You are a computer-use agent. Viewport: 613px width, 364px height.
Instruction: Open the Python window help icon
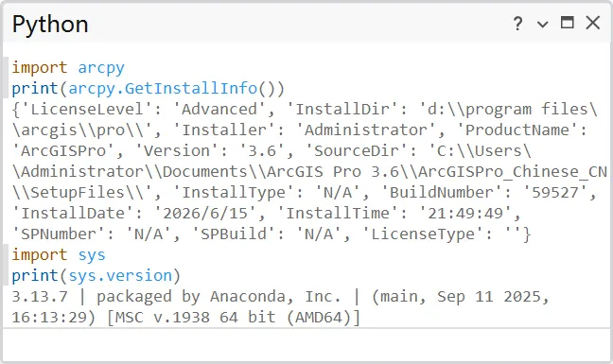pyautogui.click(x=517, y=24)
